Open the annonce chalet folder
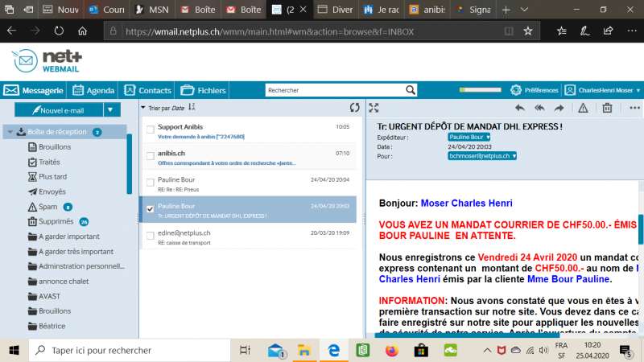 (58, 281)
